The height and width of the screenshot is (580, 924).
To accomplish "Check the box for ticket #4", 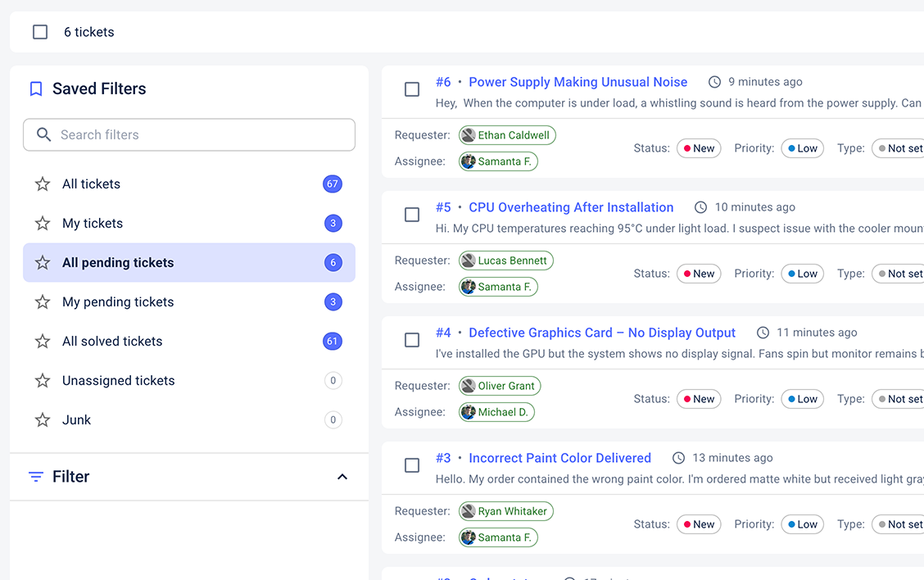I will [412, 340].
